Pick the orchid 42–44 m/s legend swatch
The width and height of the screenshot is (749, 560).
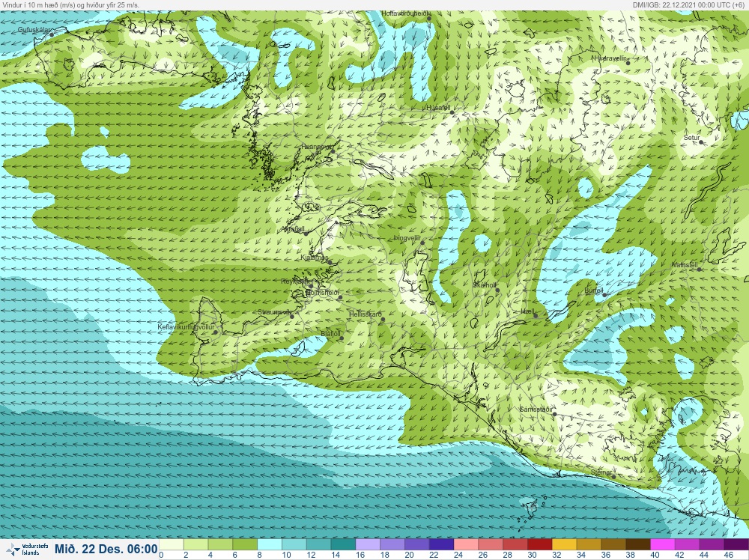pyautogui.click(x=688, y=545)
